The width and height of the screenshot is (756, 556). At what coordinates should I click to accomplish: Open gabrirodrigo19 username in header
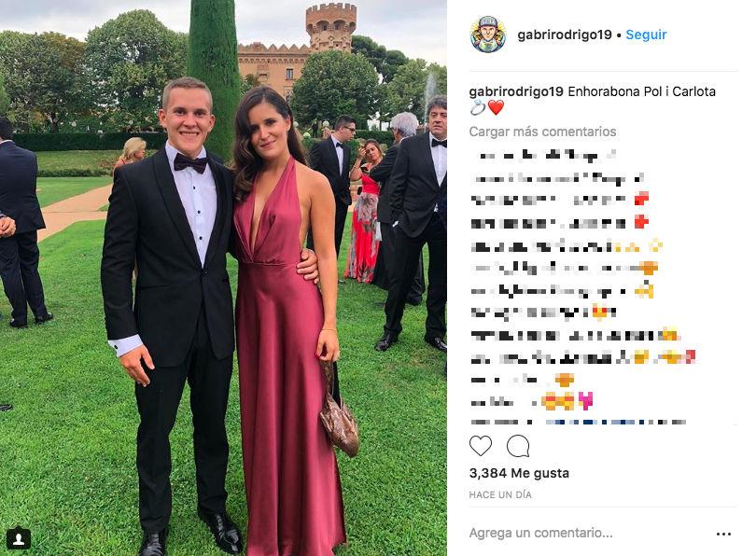pos(564,35)
